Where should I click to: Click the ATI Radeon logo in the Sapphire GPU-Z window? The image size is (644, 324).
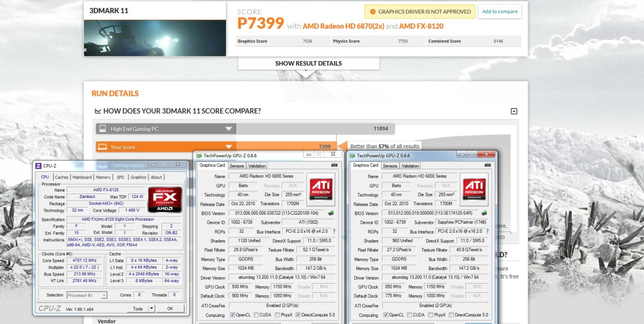(474, 189)
